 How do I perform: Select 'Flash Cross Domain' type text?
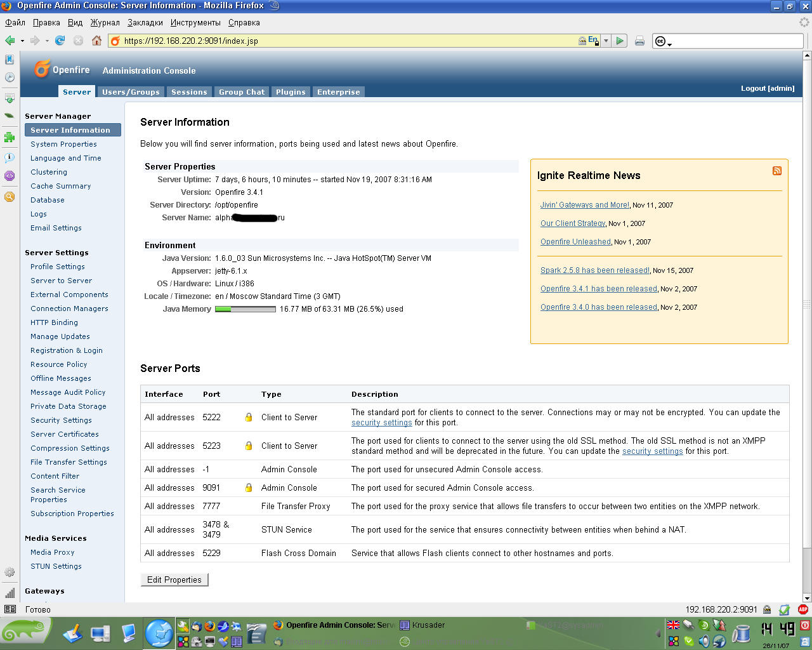pos(299,553)
